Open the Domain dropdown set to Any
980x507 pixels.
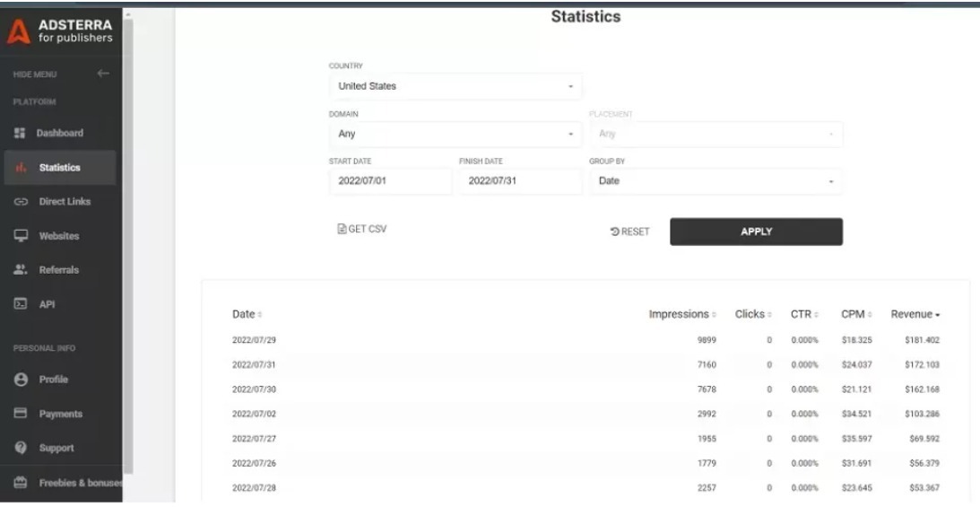coord(455,134)
